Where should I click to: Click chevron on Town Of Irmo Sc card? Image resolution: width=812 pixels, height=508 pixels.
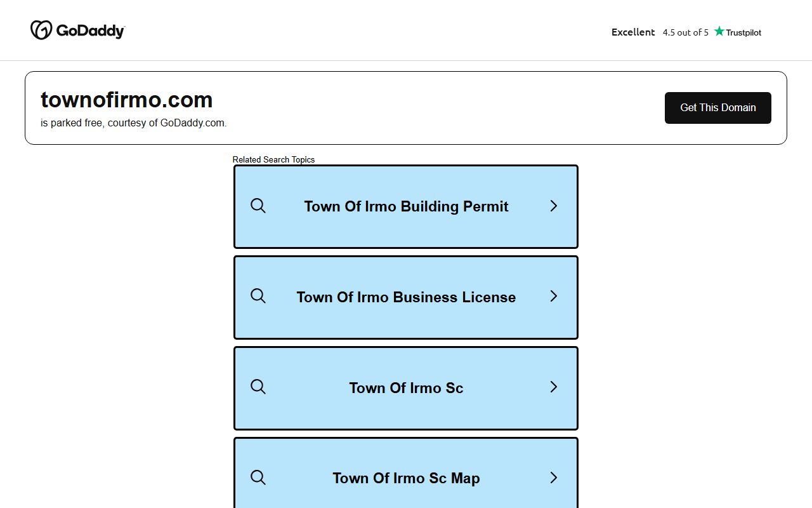553,387
